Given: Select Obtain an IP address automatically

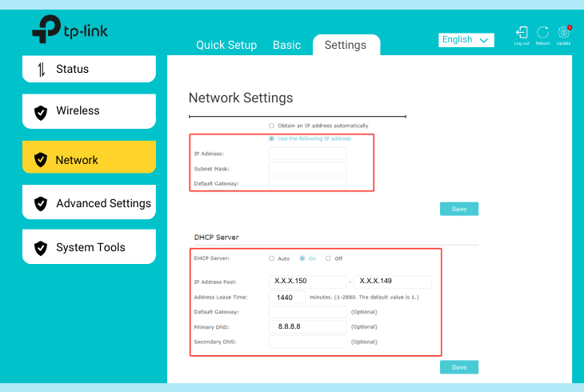Looking at the screenshot, I should click(271, 126).
